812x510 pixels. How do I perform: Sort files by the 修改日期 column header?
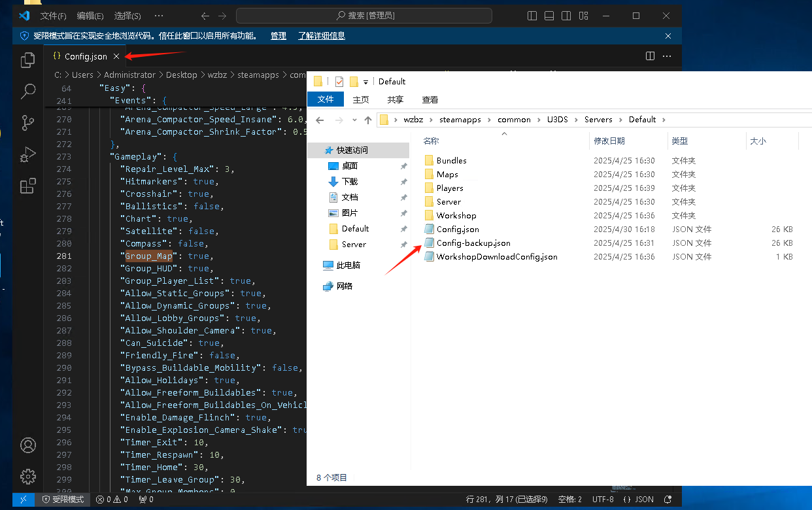(x=609, y=141)
